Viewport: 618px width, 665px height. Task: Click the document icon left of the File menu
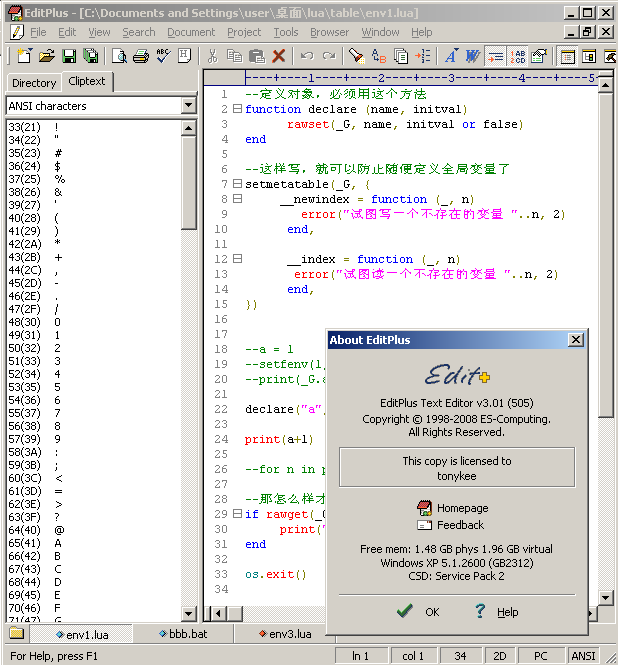[x=16, y=32]
